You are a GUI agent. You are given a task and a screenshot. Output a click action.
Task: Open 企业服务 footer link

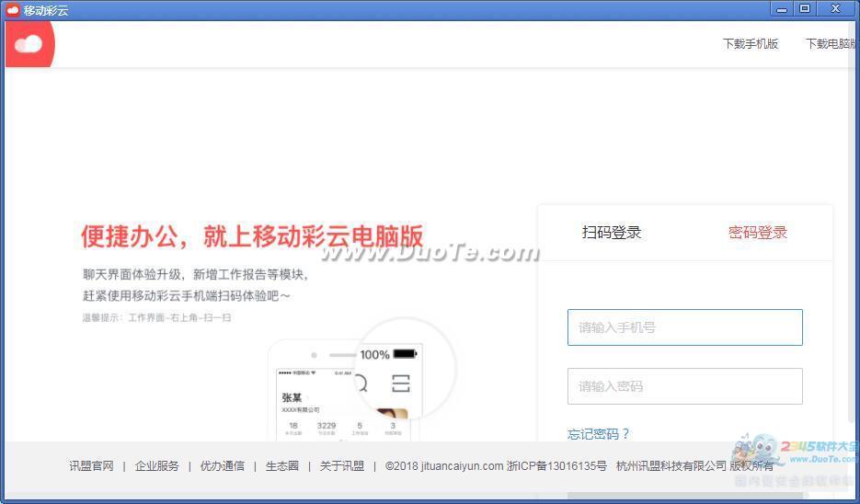[157, 466]
